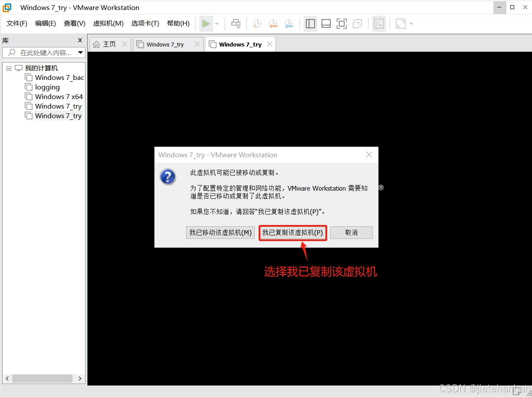Click the 我的计算机 computer monitor icon
Image resolution: width=532 pixels, height=397 pixels.
pyautogui.click(x=19, y=68)
